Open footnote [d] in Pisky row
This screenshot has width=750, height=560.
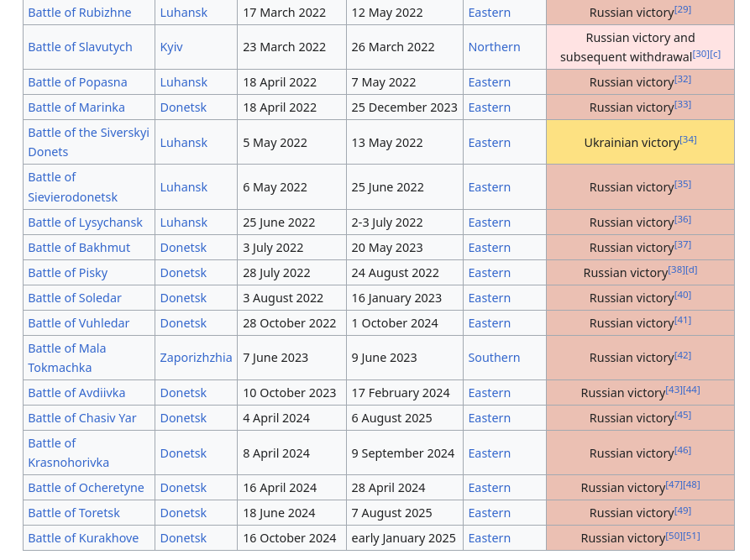692,270
